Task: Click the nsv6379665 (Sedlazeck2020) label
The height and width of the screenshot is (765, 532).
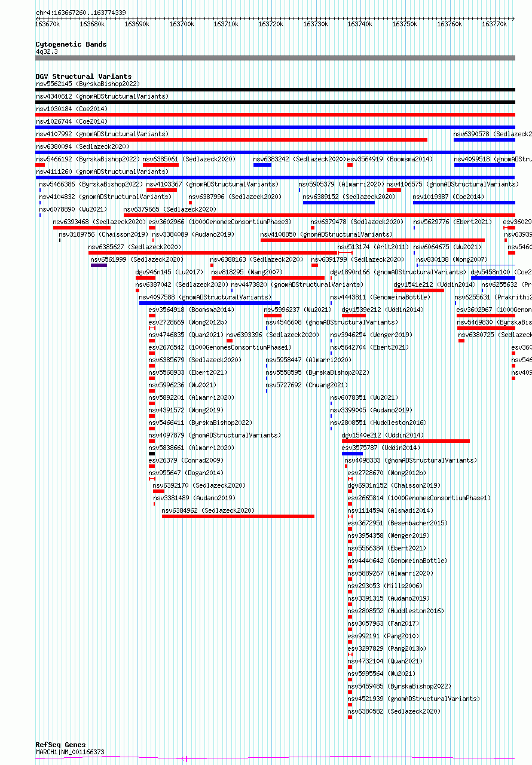Action: [170, 209]
